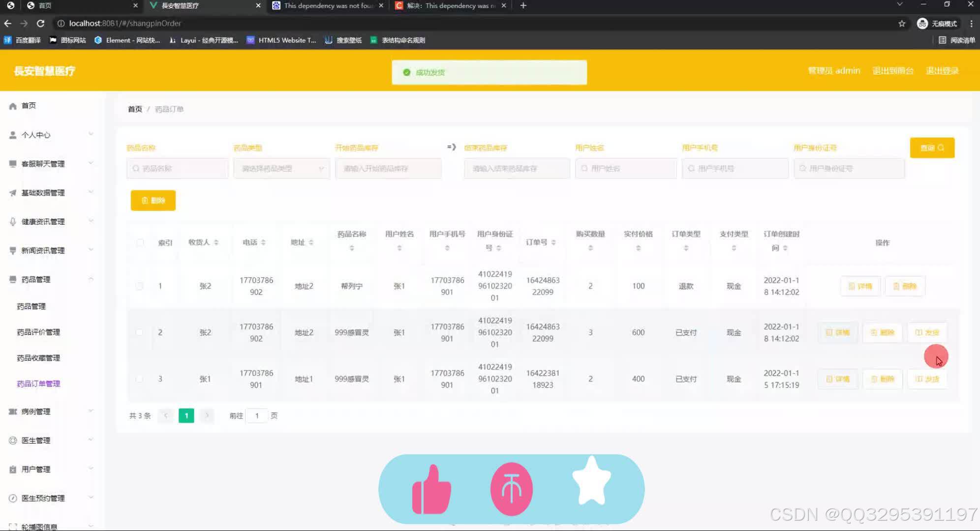Click 退出登录 in header
This screenshot has width=980, height=531.
[x=942, y=71]
